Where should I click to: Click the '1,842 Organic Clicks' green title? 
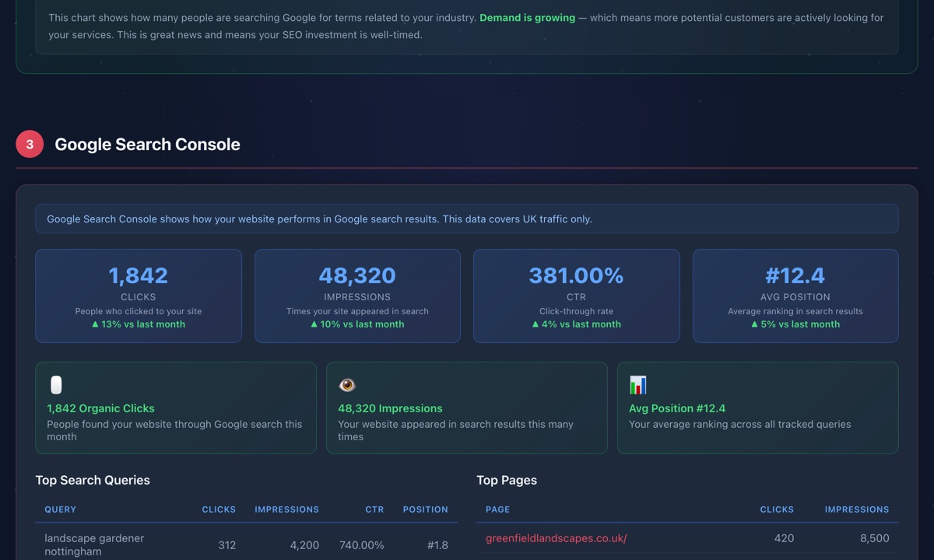click(x=100, y=408)
